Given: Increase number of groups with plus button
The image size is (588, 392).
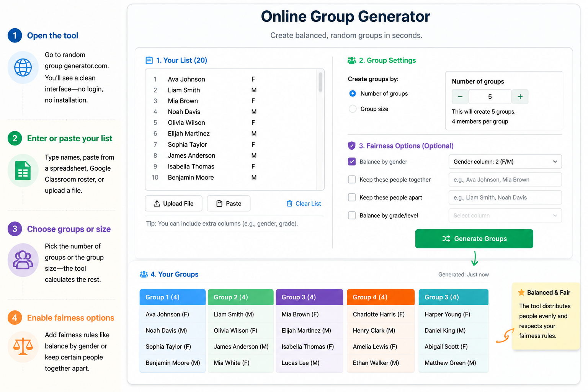Looking at the screenshot, I should [520, 97].
